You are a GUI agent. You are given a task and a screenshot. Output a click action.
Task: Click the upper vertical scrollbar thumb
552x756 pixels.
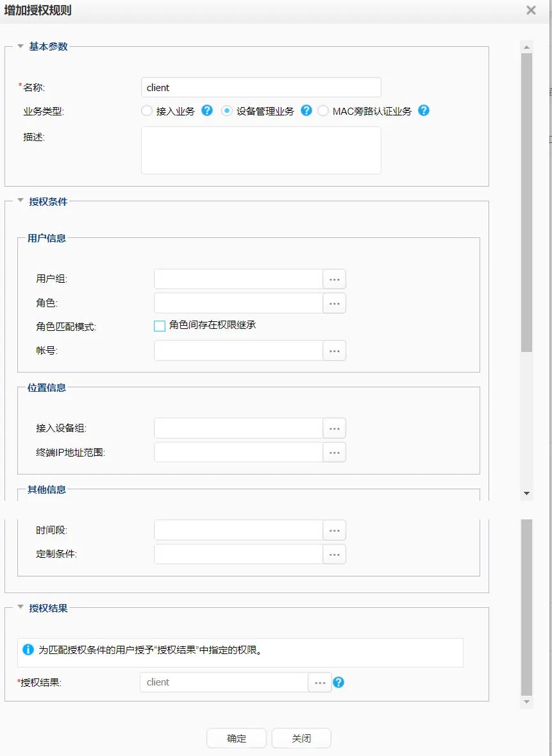point(526,203)
